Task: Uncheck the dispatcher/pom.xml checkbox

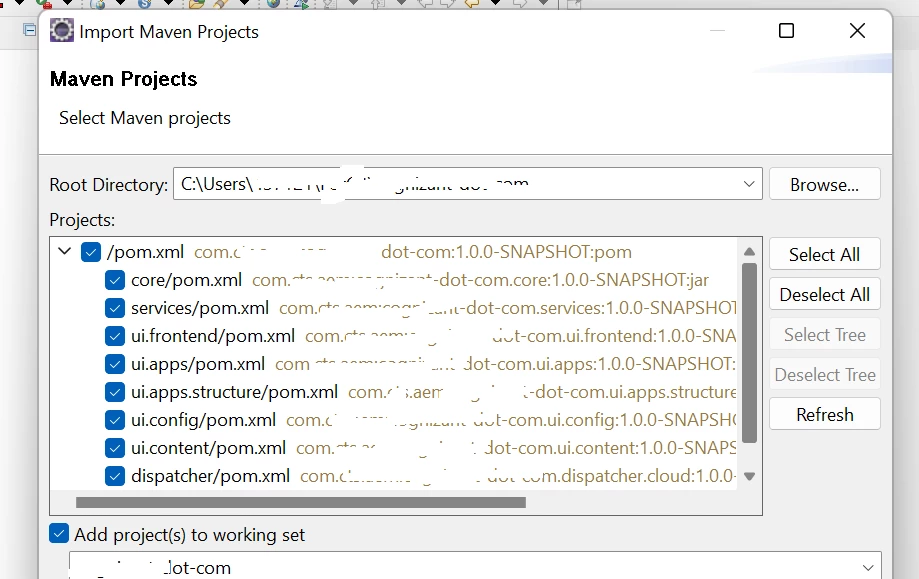Action: (x=115, y=476)
